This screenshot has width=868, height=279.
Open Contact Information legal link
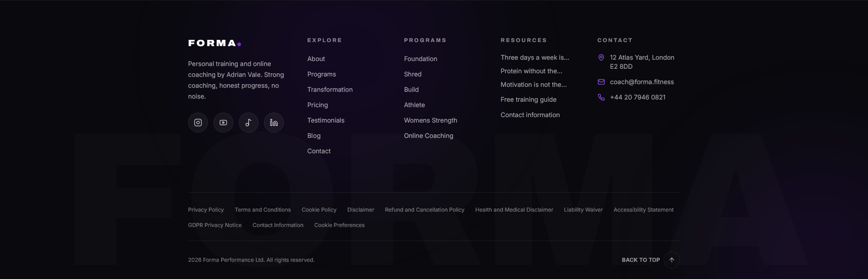(278, 225)
